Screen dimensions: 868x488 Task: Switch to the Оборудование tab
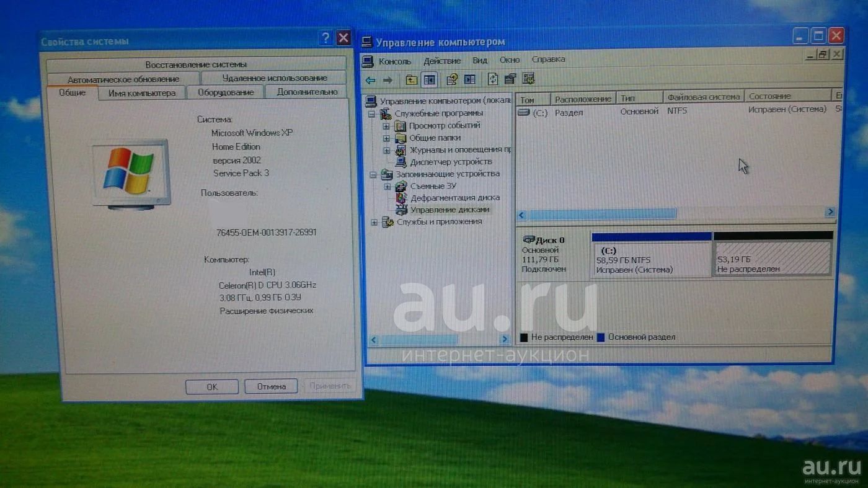tap(226, 92)
